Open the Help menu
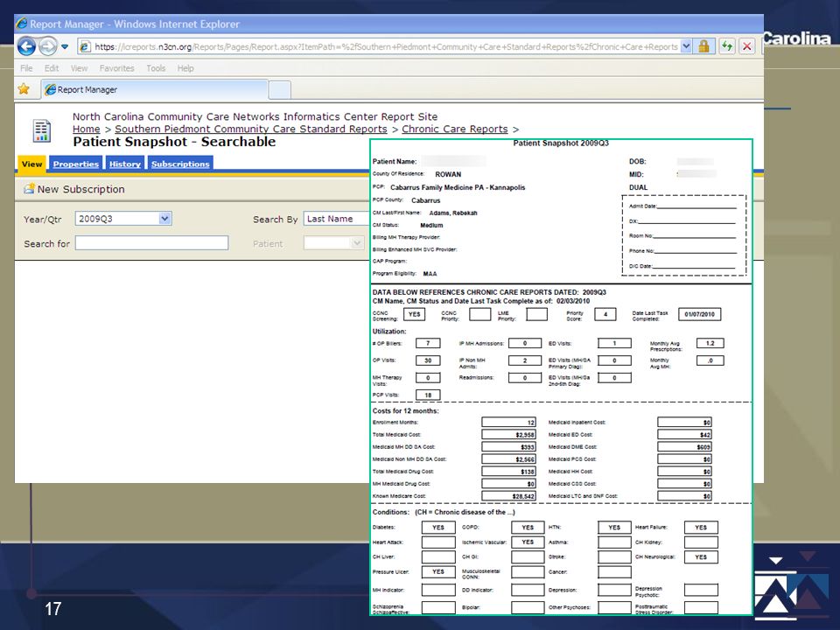This screenshot has height=630, width=840. click(185, 68)
